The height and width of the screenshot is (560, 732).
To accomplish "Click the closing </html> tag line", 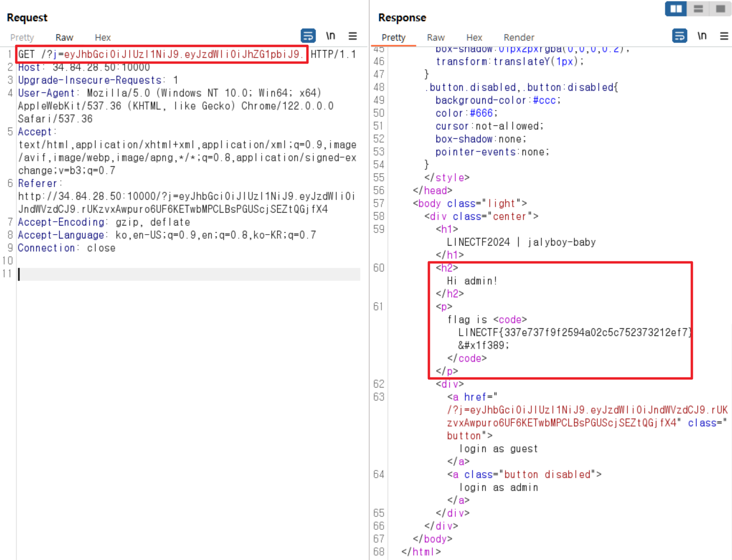I will coord(421,552).
